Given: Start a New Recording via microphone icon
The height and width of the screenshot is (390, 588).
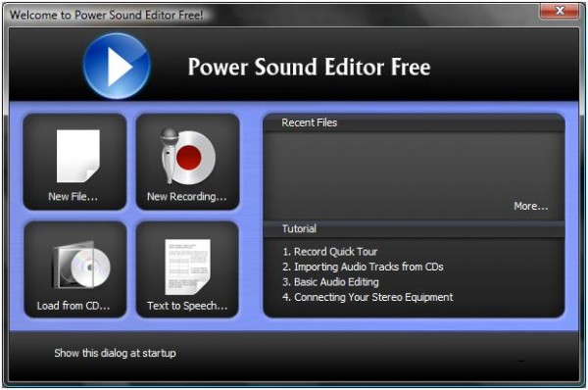Looking at the screenshot, I should click(188, 156).
